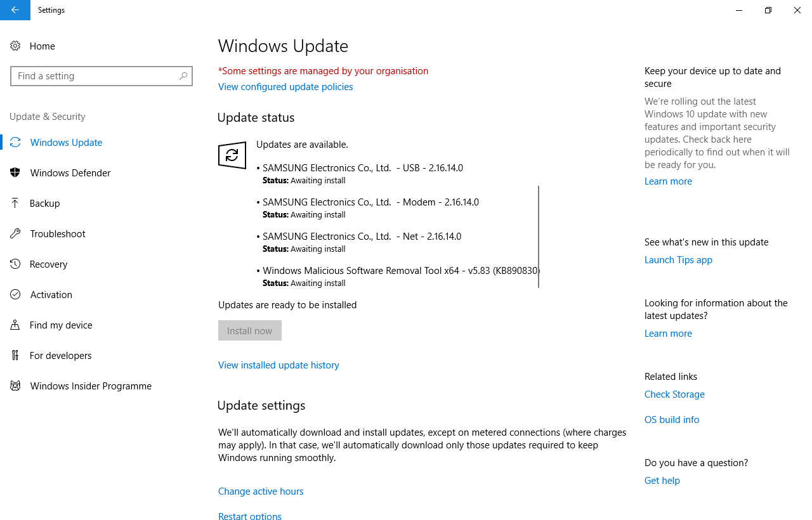
Task: Open Restart options link
Action: [x=250, y=516]
